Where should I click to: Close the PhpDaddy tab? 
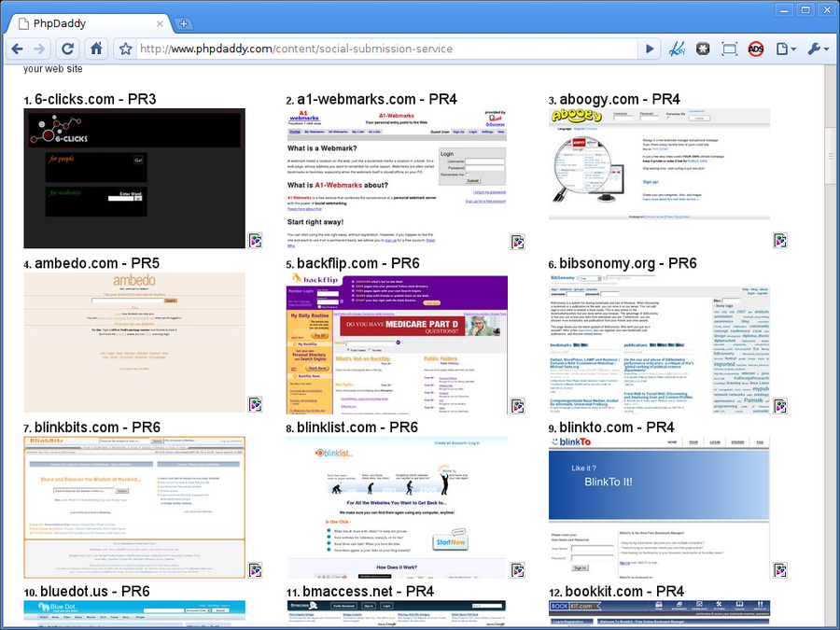coord(160,23)
